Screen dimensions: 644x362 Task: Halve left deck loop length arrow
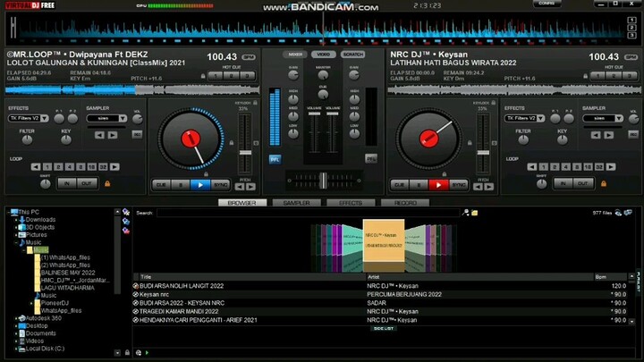[x=36, y=166]
